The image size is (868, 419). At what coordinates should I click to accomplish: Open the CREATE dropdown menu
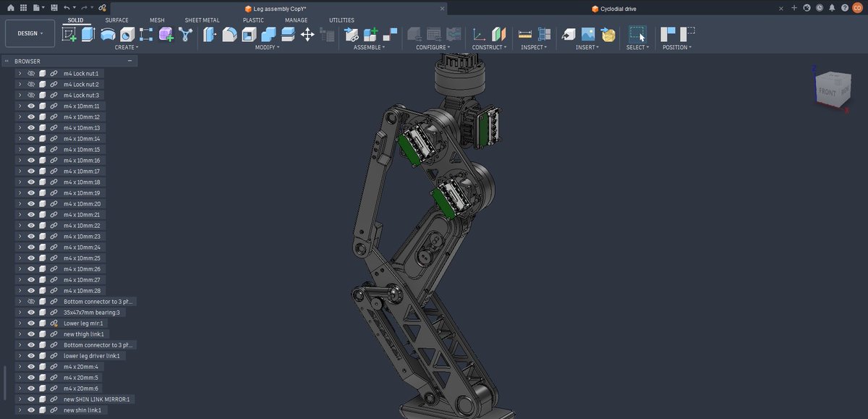click(127, 48)
